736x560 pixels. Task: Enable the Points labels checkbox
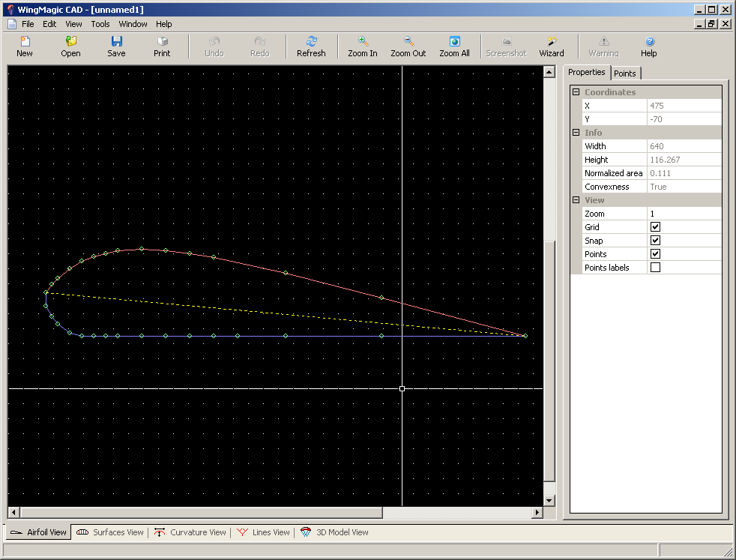coord(655,268)
